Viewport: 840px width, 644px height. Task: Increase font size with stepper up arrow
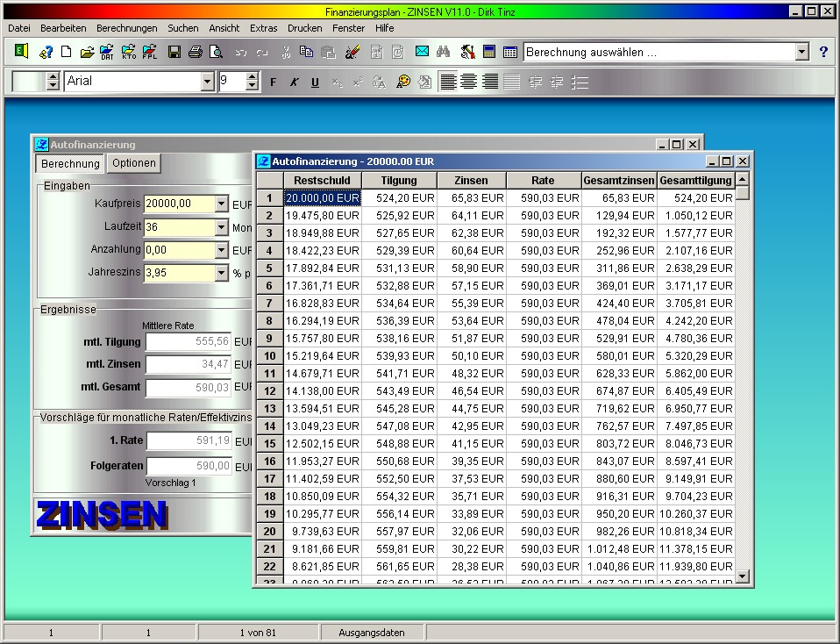[253, 77]
